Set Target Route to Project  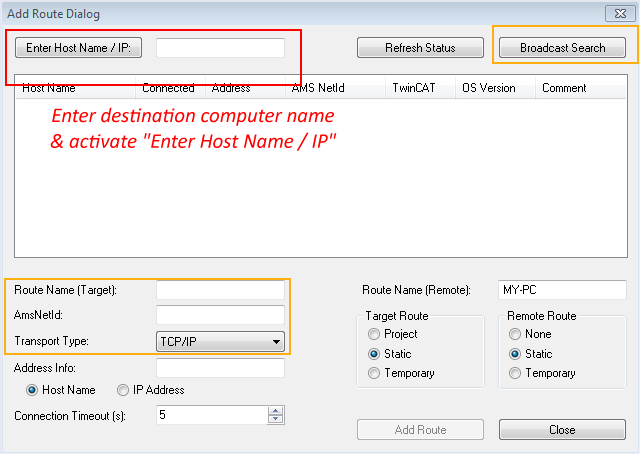pos(374,334)
